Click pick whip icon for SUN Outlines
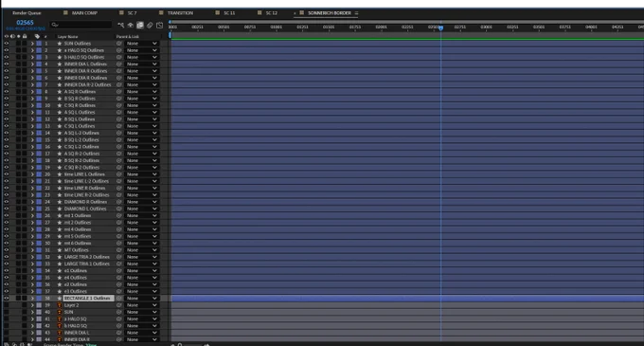 [119, 44]
